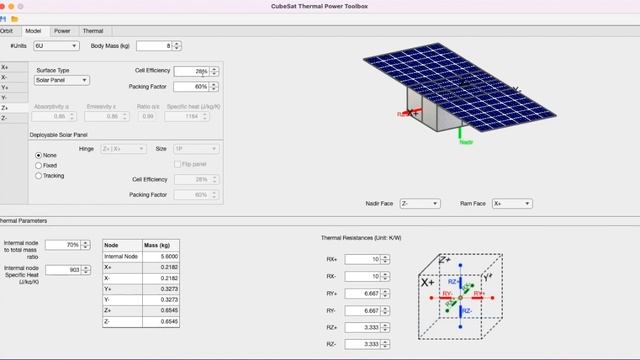This screenshot has height=360, width=640.
Task: Open the Hinge dropdown
Action: (123, 149)
